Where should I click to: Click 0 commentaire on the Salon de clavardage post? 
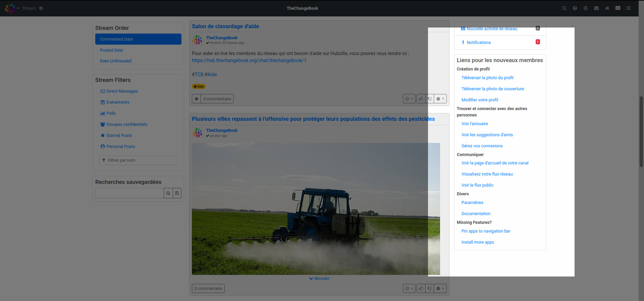(x=217, y=99)
